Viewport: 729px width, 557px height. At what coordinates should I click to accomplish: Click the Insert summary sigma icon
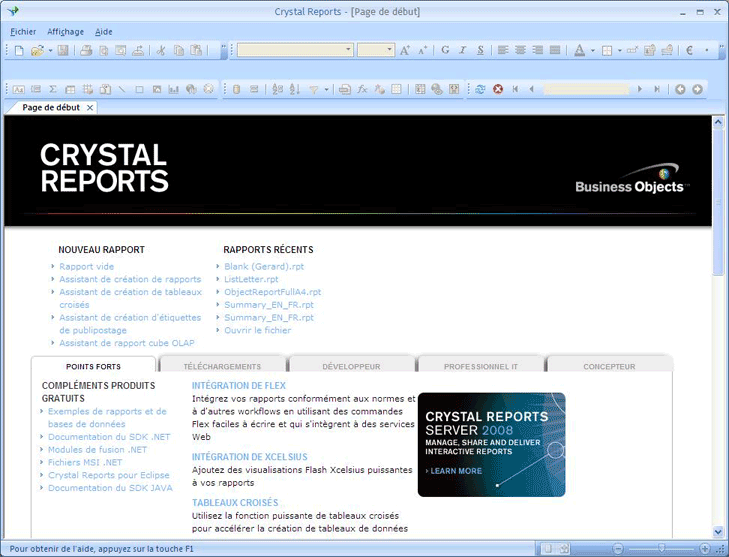[x=53, y=89]
